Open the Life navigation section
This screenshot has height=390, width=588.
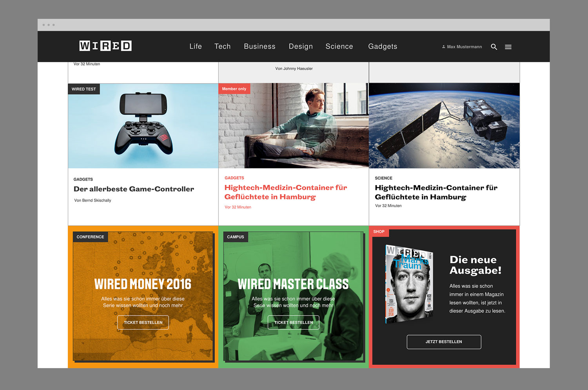tap(196, 46)
